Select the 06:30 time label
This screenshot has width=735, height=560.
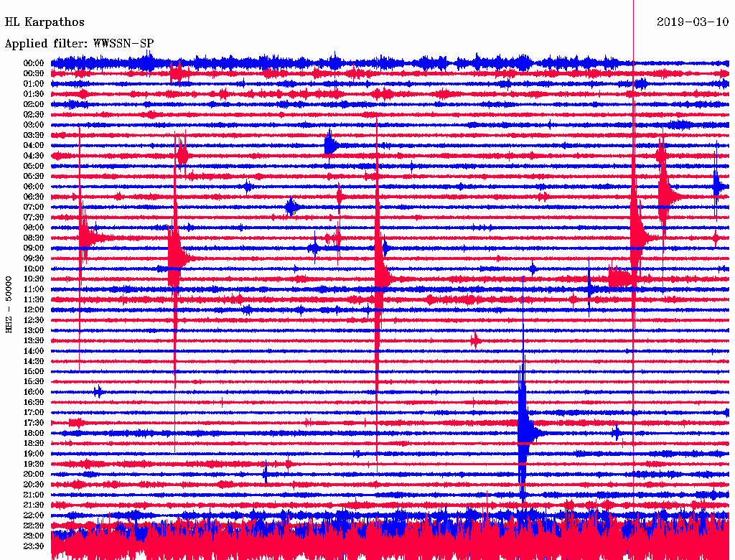coord(34,197)
